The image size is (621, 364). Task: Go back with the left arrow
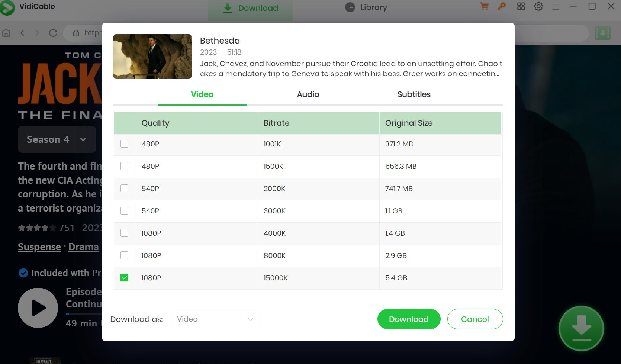[x=22, y=33]
